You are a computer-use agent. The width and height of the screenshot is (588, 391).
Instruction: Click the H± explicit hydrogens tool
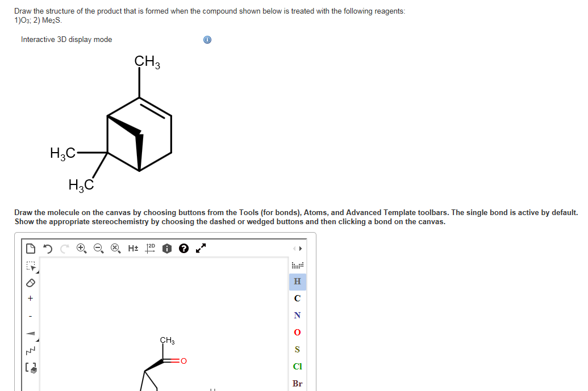133,248
